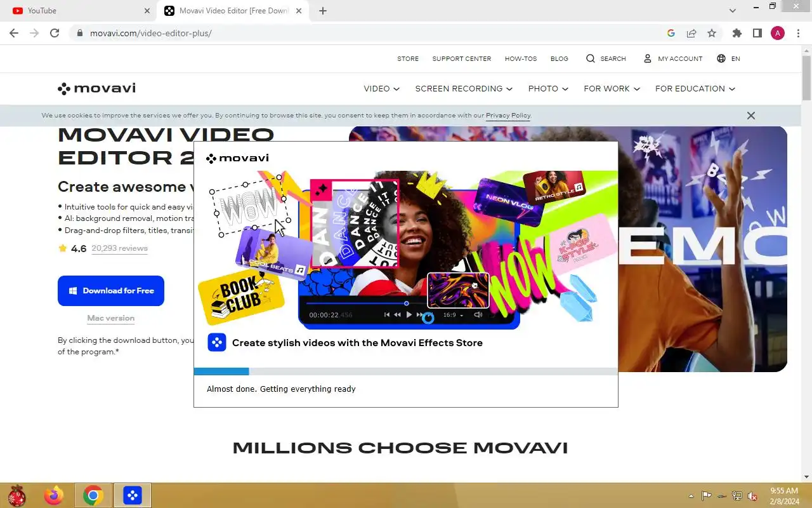Screen dimensions: 812x508
Task: Open the Action Center flag icon
Action: click(706, 496)
